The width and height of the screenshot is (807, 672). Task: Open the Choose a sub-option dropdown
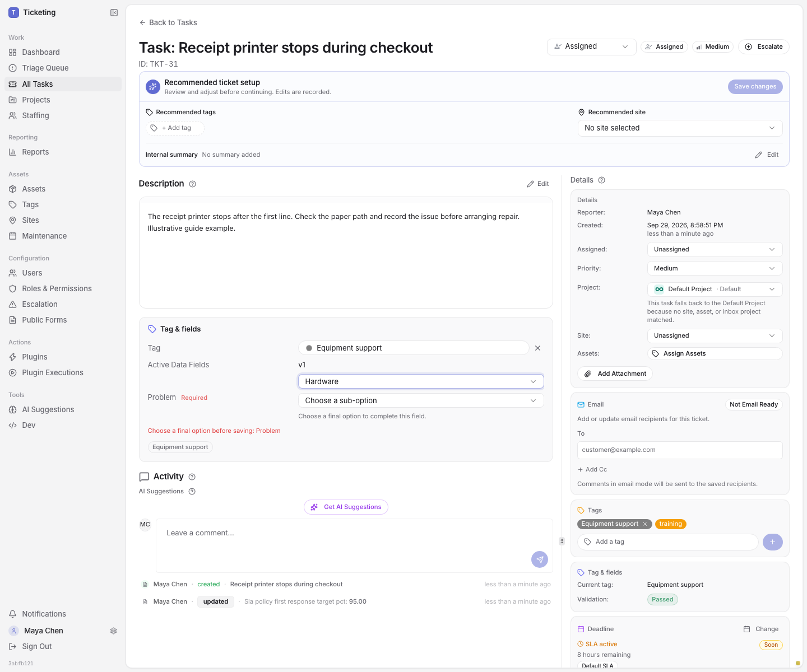click(x=421, y=400)
